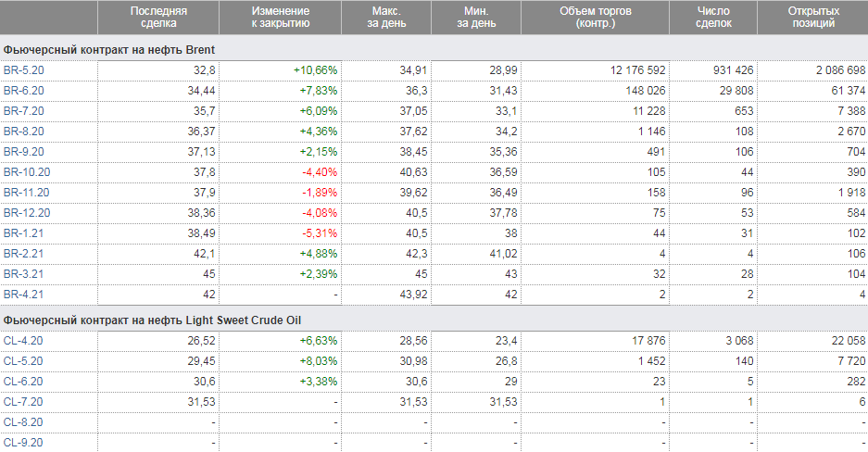The height and width of the screenshot is (452, 868).
Task: Click the BR-7.20 contract code
Action: [x=24, y=111]
